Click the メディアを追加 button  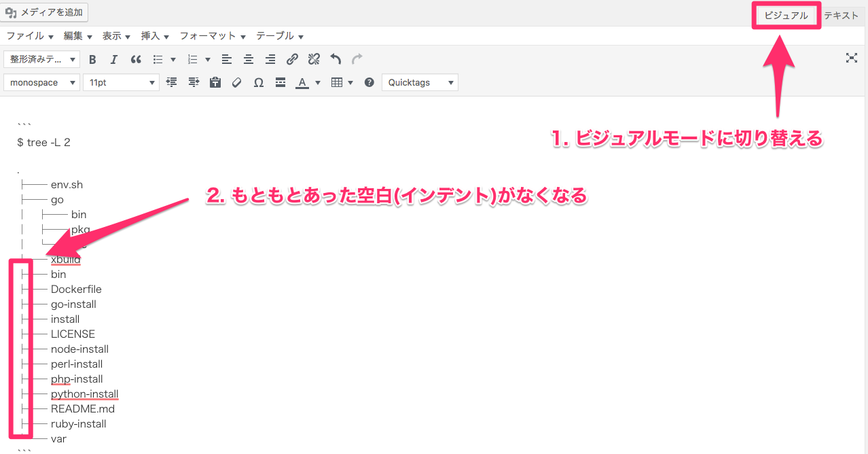coord(45,12)
